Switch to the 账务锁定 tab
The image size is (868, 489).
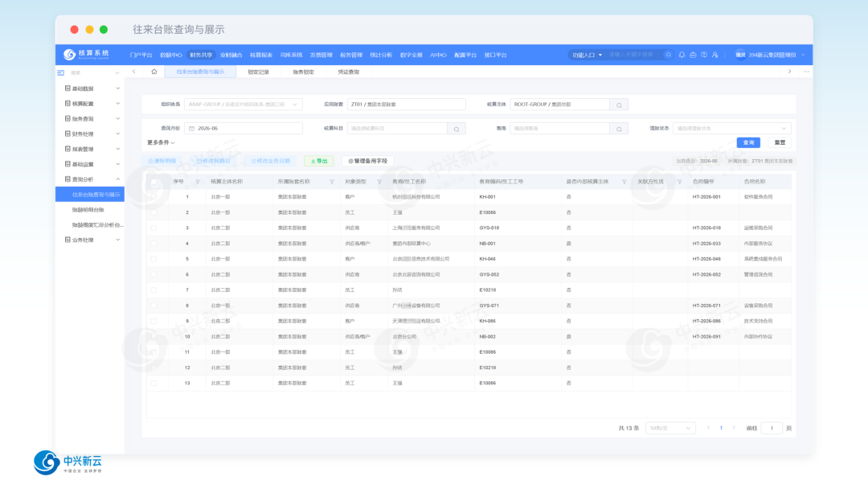pos(303,72)
